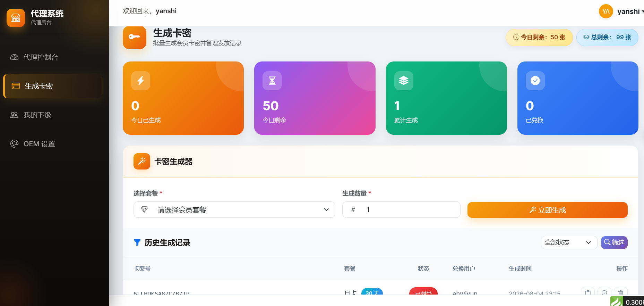This screenshot has width=644, height=306.
Task: Click the 状态 column header
Action: [x=423, y=268]
